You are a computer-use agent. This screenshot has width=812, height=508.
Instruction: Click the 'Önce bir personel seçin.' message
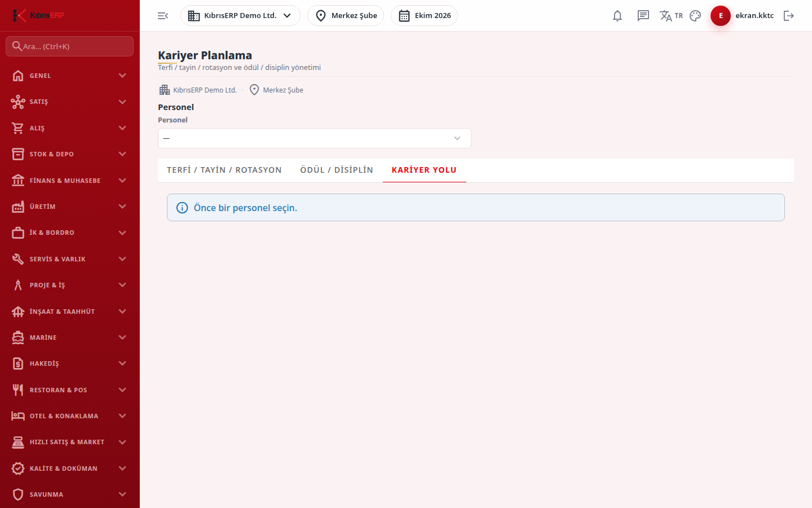click(x=245, y=208)
